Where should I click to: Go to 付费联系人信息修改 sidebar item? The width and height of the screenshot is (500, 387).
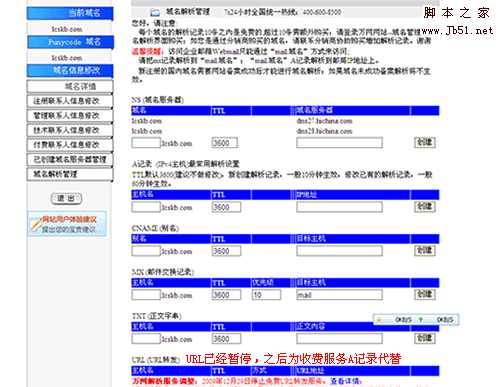(x=70, y=145)
